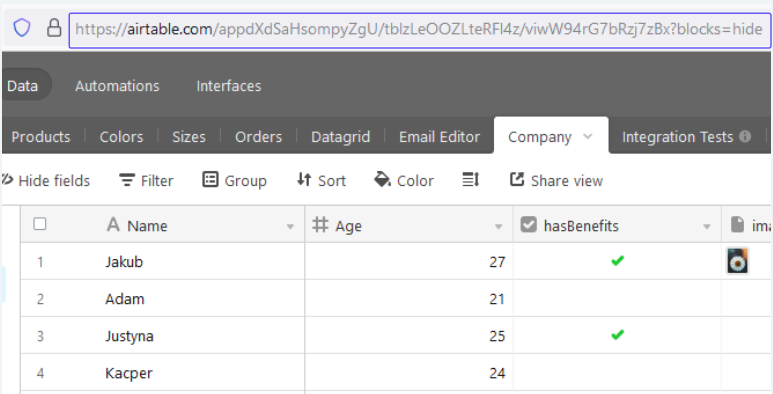
Task: Switch to Automations
Action: pos(117,86)
